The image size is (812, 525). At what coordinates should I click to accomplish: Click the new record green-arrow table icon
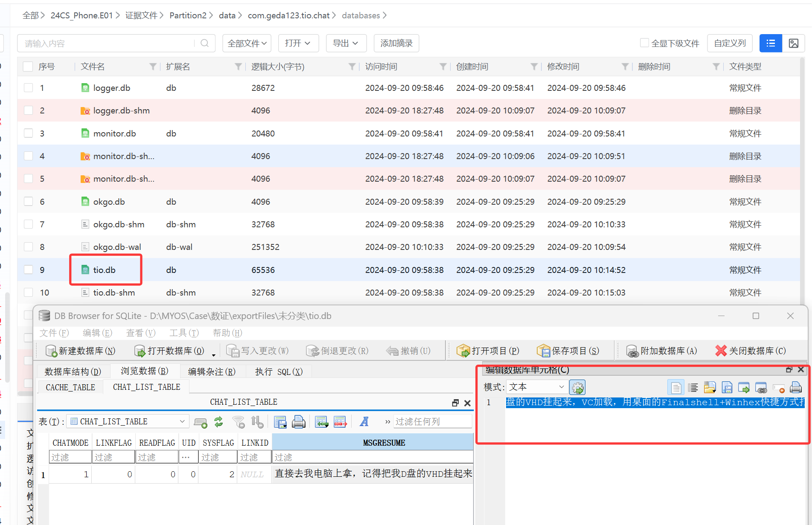point(321,422)
